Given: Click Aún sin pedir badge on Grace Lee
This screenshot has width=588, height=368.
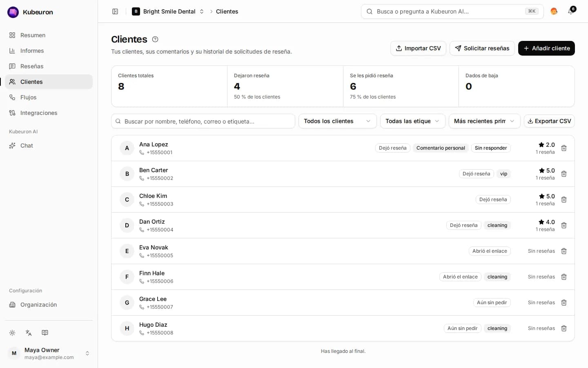Looking at the screenshot, I should tap(492, 303).
